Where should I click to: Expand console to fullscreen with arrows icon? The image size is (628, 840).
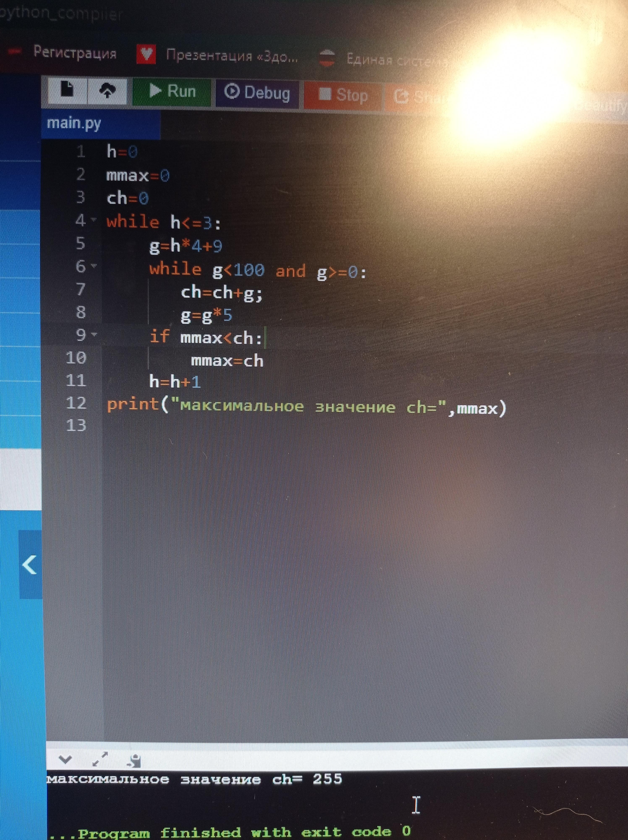pos(100,759)
